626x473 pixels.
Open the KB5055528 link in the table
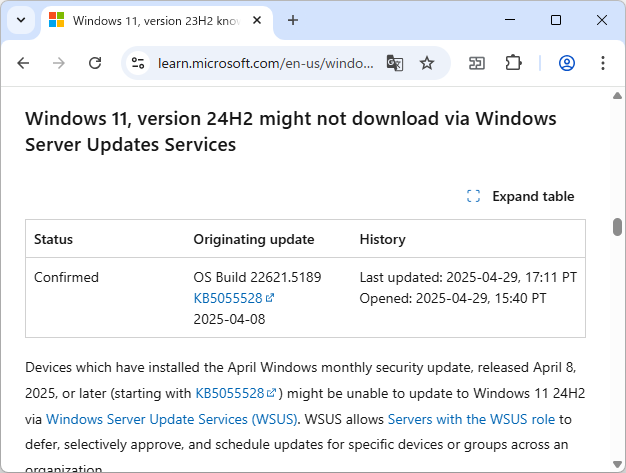tap(228, 298)
